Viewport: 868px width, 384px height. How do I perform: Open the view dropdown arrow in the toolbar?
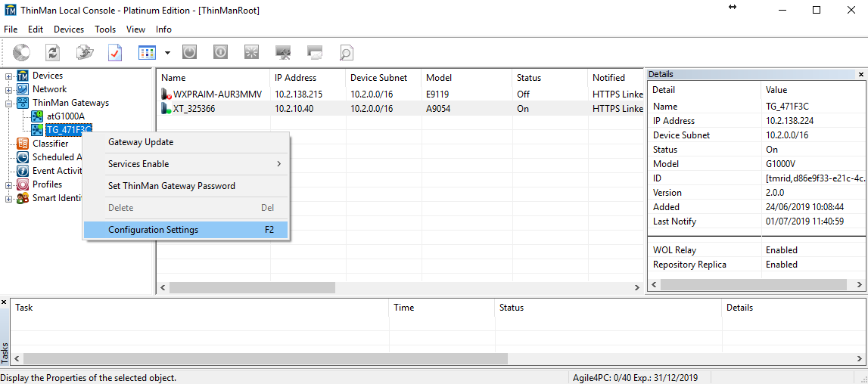coord(167,53)
